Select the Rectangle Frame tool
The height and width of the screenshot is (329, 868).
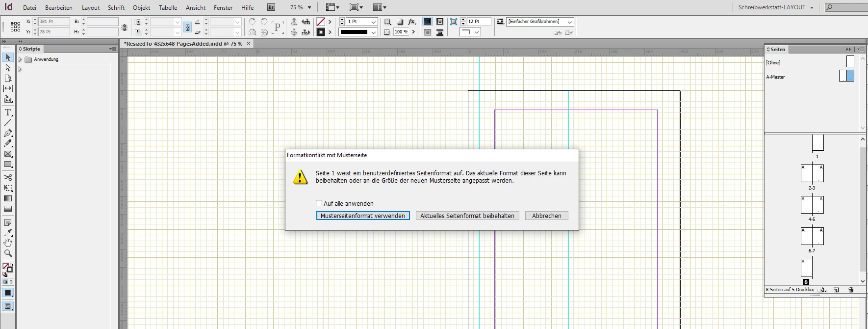click(x=8, y=154)
